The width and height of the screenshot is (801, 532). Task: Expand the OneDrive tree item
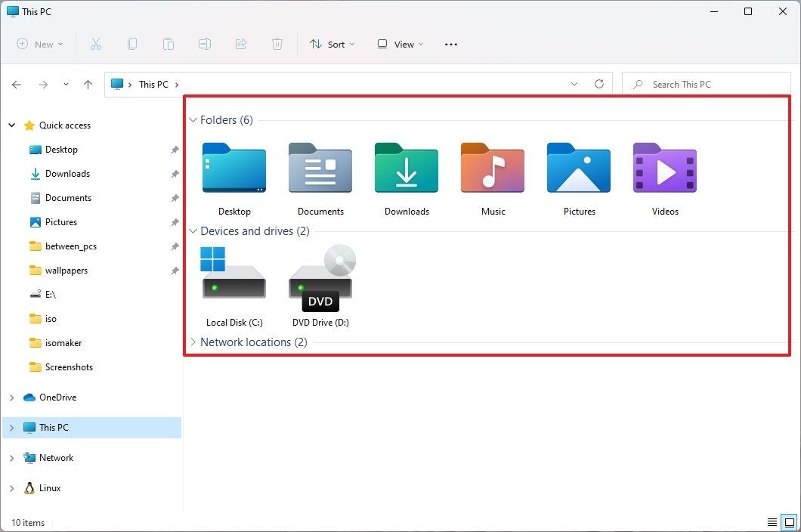pyautogui.click(x=11, y=397)
